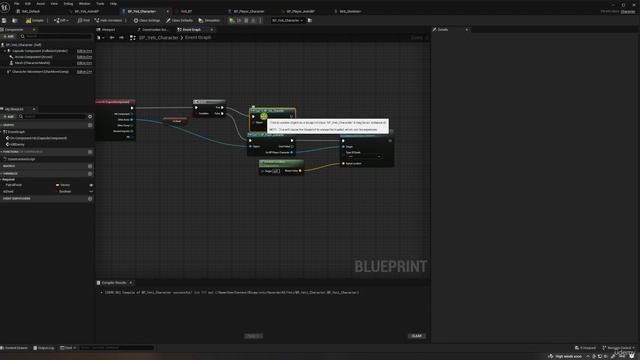
Task: Open debug object dropdown BP_Yeti_Character
Action: tap(287, 20)
